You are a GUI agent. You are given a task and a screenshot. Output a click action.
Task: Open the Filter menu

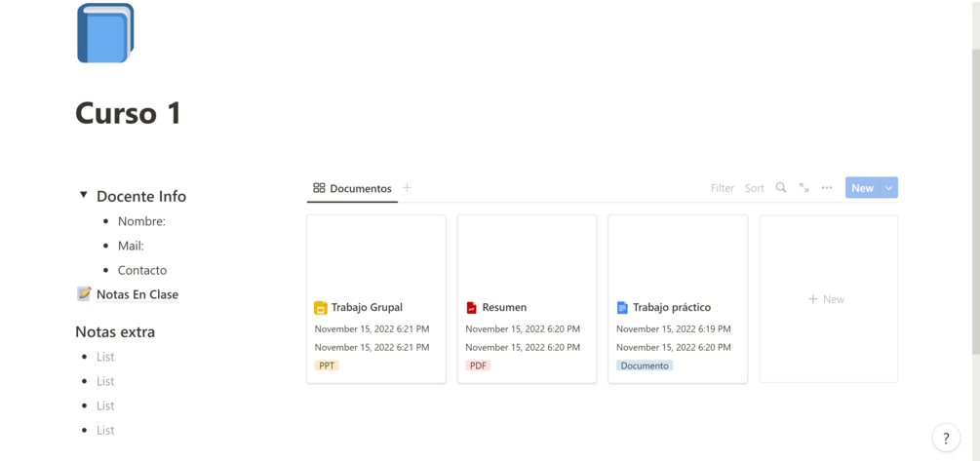pos(722,188)
